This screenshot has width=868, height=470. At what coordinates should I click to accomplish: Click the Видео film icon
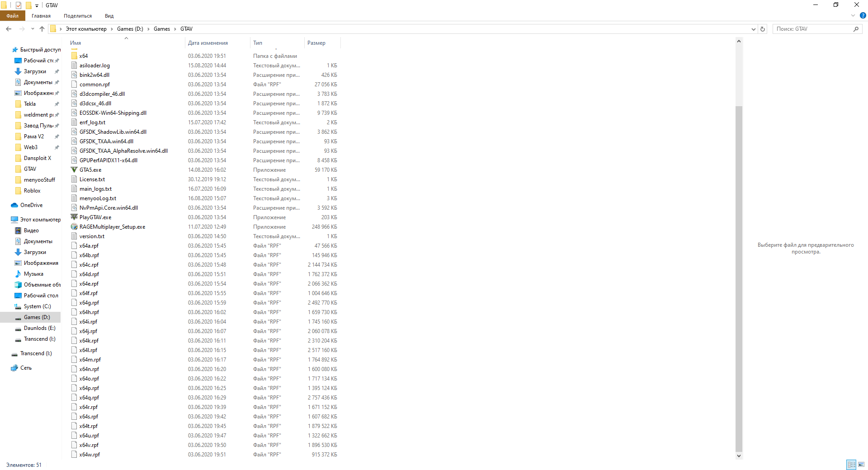pyautogui.click(x=18, y=230)
